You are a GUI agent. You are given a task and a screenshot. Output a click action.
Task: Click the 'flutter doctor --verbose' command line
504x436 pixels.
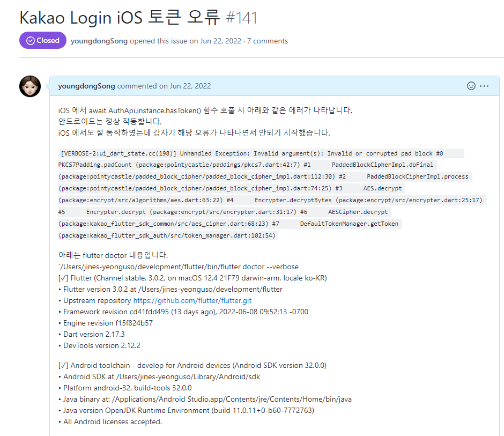[x=179, y=267]
